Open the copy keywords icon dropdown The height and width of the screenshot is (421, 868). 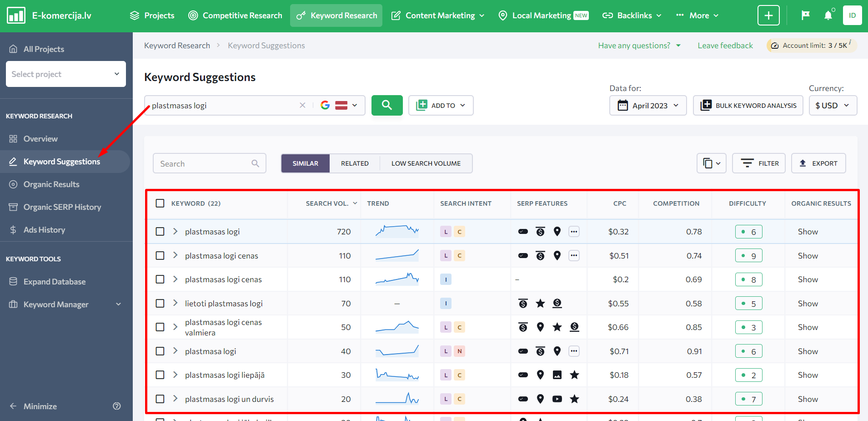tap(711, 163)
